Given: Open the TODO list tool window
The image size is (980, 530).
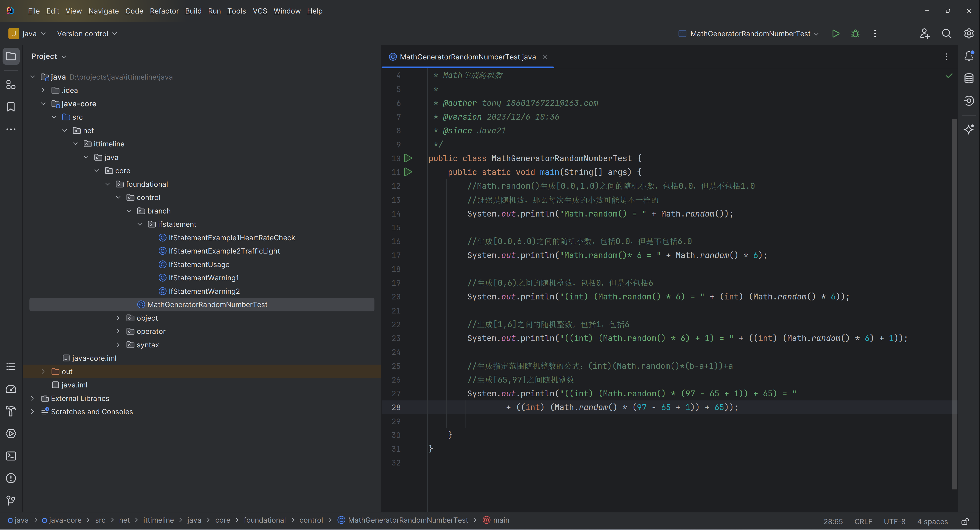Looking at the screenshot, I should coord(11,367).
